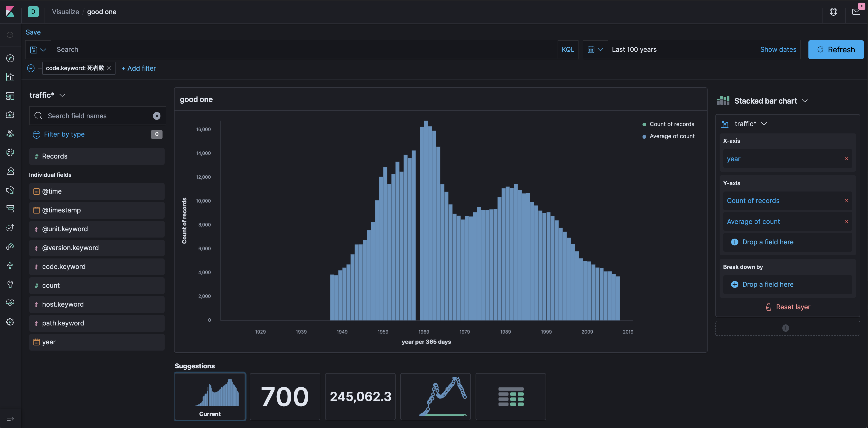868x428 pixels.
Task: Delete the code.keyword filter pill
Action: [x=109, y=69]
